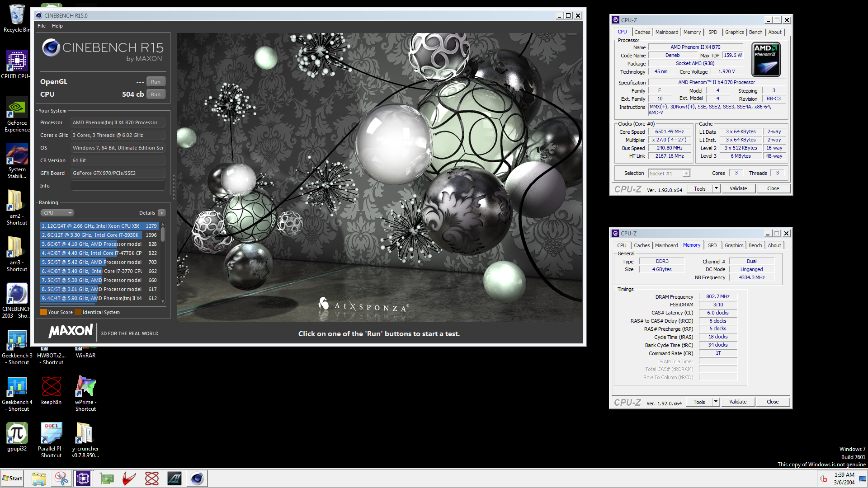Open the y-cruncher folder shortcut
Viewport: 868px width, 488px height.
(x=85, y=440)
